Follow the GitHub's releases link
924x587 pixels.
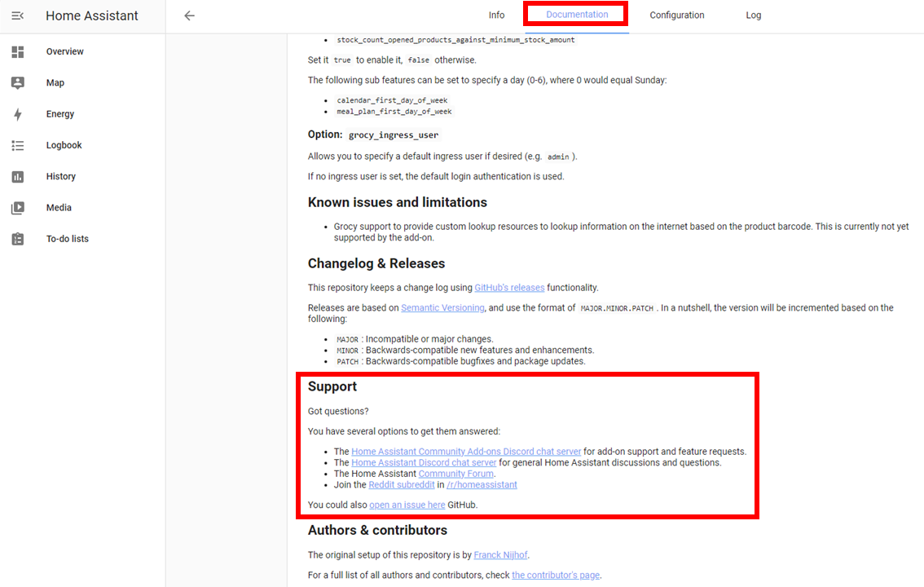click(x=509, y=288)
